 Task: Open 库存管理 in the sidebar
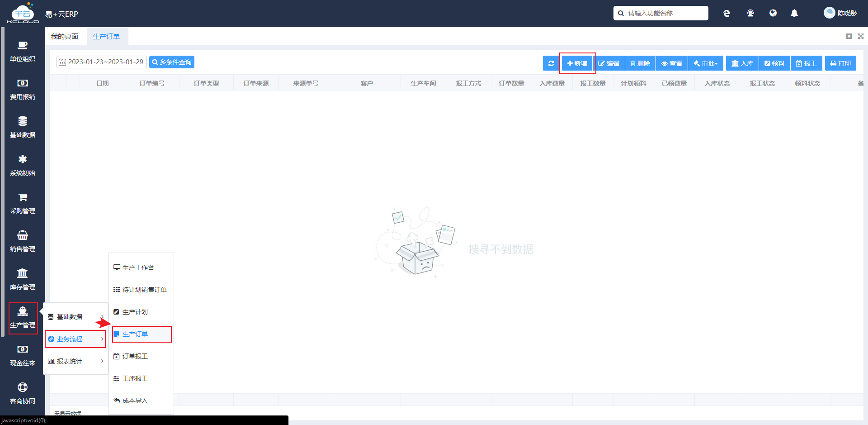click(x=23, y=279)
